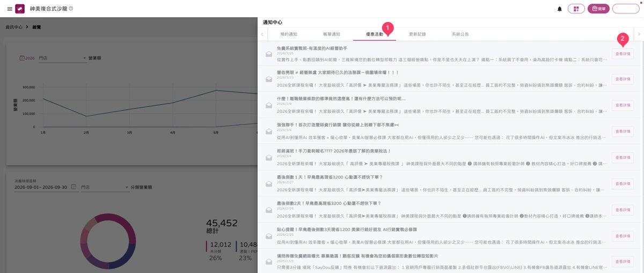Click title 免費系統實戰班-有溫度的AI經營助手
Screen dimensions: 644x273
pos(312,48)
